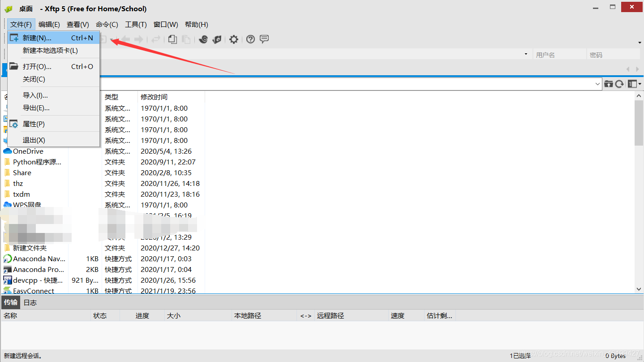Image resolution: width=644 pixels, height=362 pixels.
Task: Click the forward arrow toolbar icon
Action: pyautogui.click(x=139, y=39)
